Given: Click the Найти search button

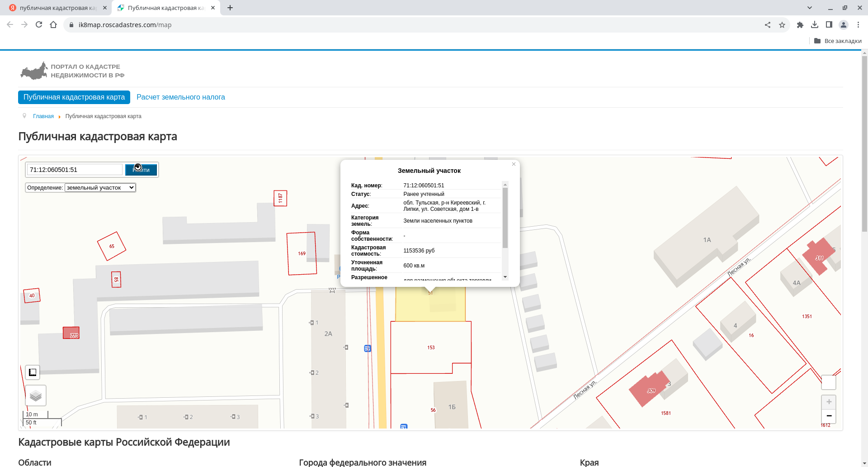Looking at the screenshot, I should (x=141, y=170).
